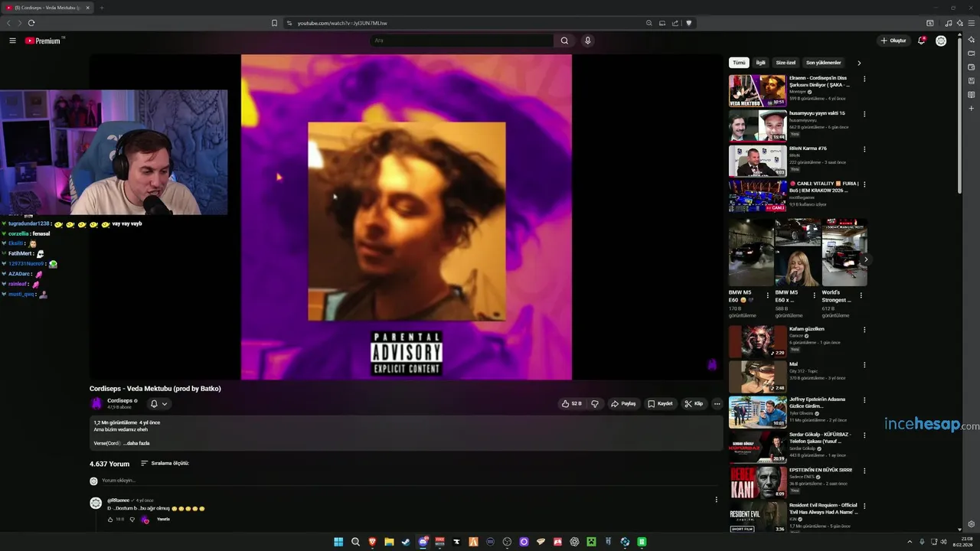
Task: Open Resident Evil Requiem trailer title
Action: (823, 508)
